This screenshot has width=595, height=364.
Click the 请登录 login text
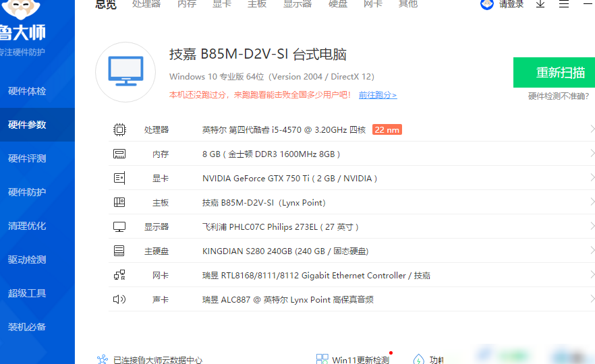(511, 4)
